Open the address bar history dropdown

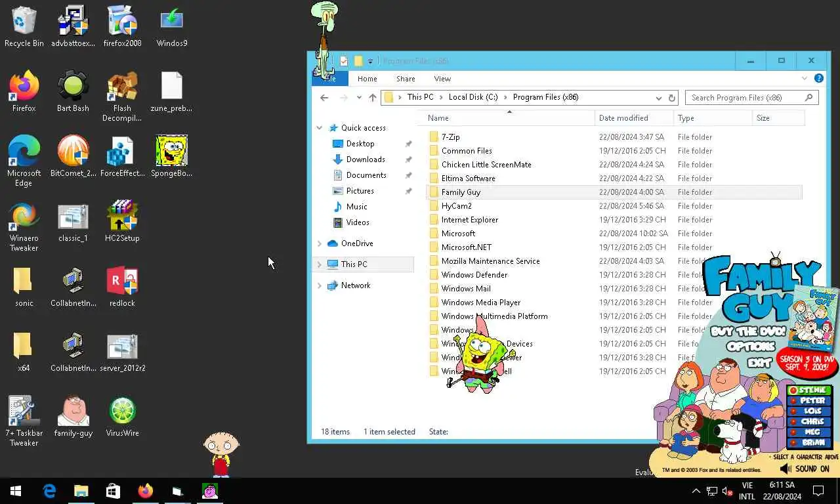(659, 98)
